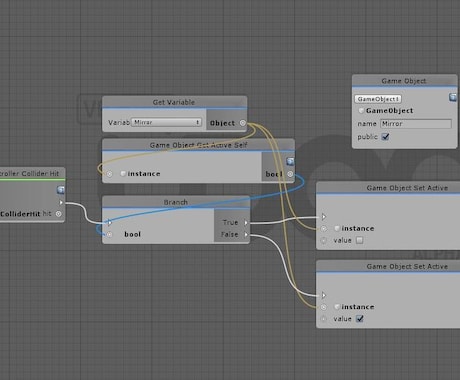Select the Controller Collider Hit node header
460x380 pixels.
tap(32, 173)
